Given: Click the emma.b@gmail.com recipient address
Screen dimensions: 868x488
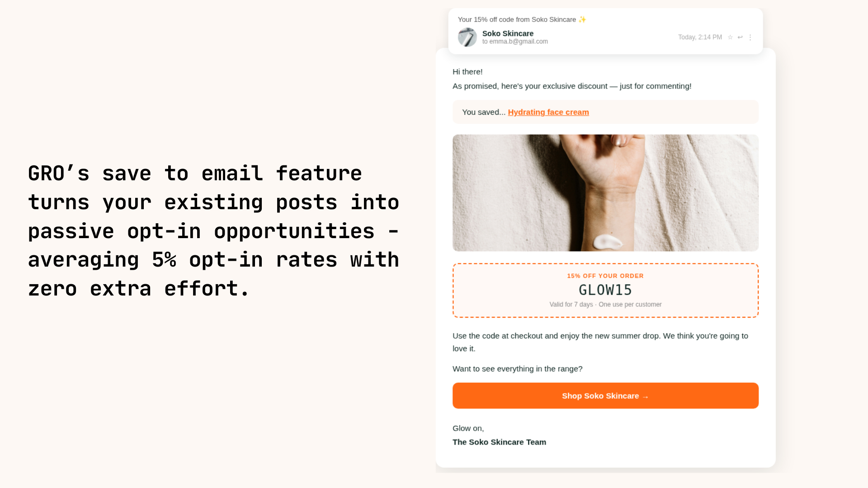Looking at the screenshot, I should tap(519, 42).
